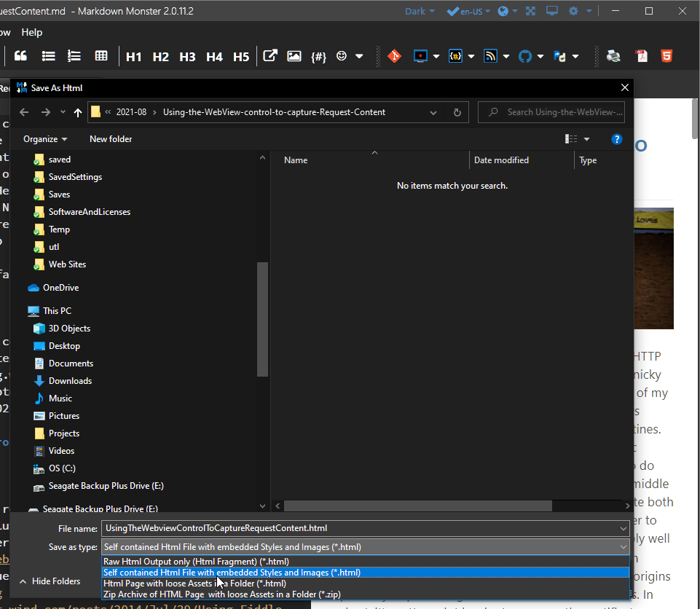
Task: Insert code block with {#} icon
Action: click(x=319, y=57)
